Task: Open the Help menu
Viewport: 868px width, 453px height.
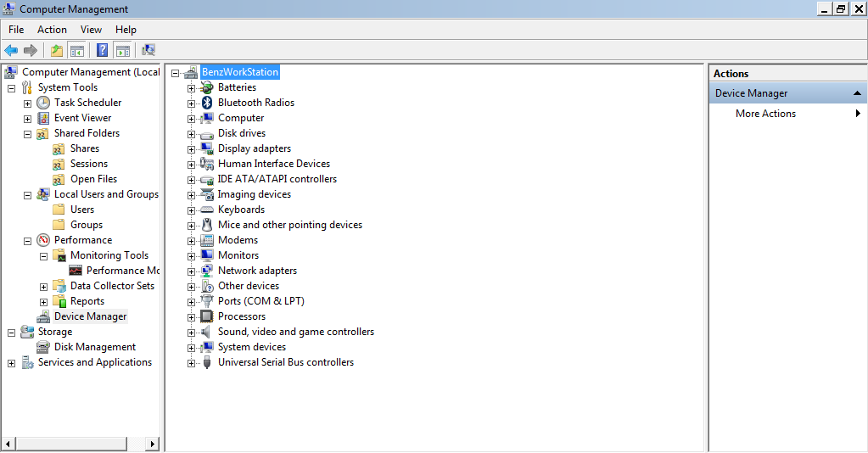Action: (126, 30)
